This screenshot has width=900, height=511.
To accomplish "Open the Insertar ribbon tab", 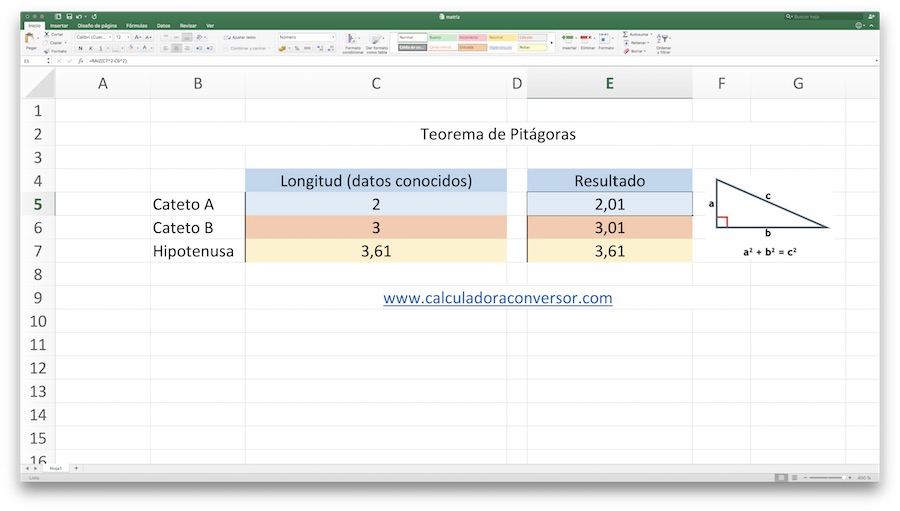I will [x=59, y=25].
